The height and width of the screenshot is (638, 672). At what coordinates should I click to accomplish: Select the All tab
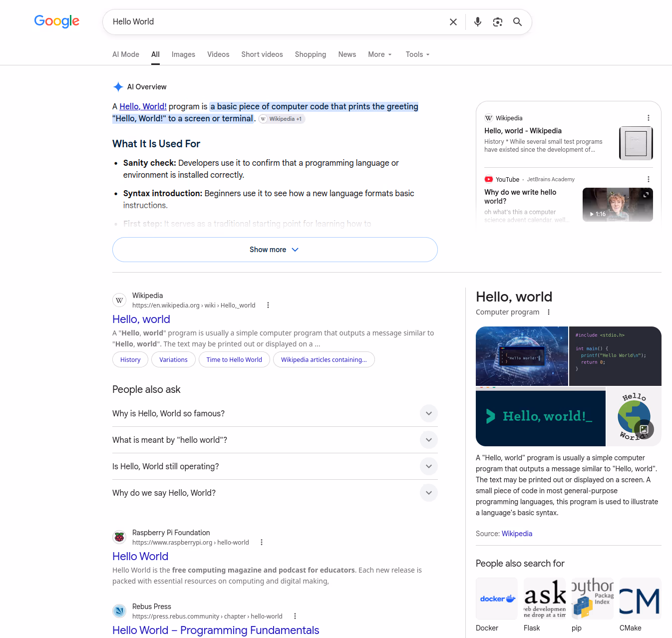coord(156,54)
